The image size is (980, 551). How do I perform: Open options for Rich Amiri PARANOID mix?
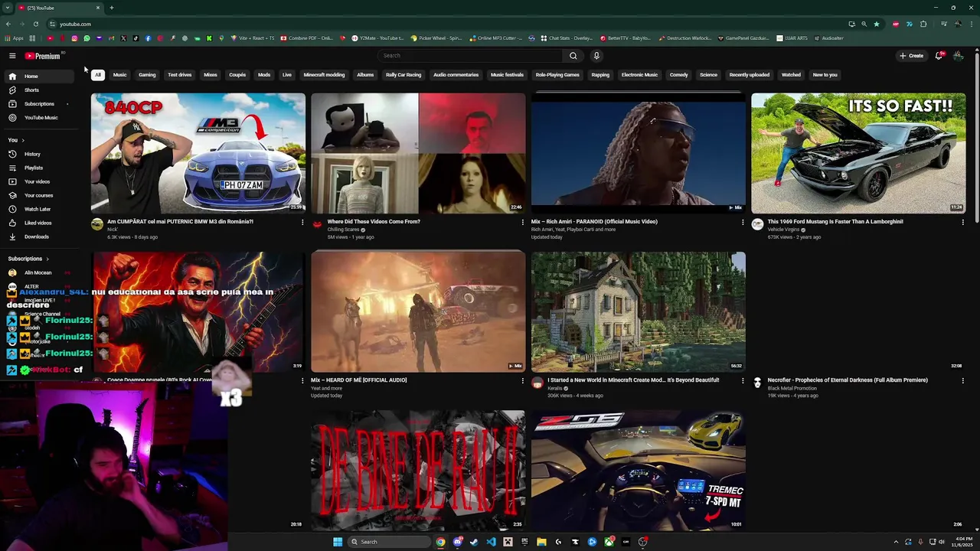pyautogui.click(x=743, y=223)
